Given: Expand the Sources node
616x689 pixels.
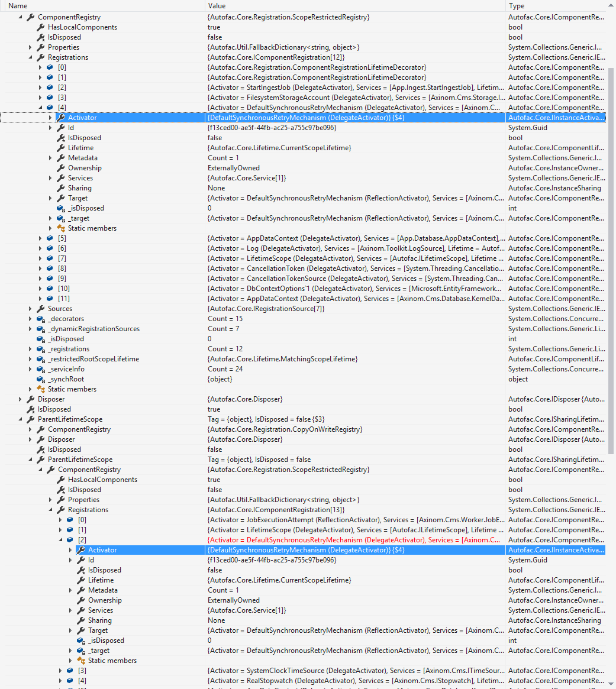Looking at the screenshot, I should (x=30, y=308).
